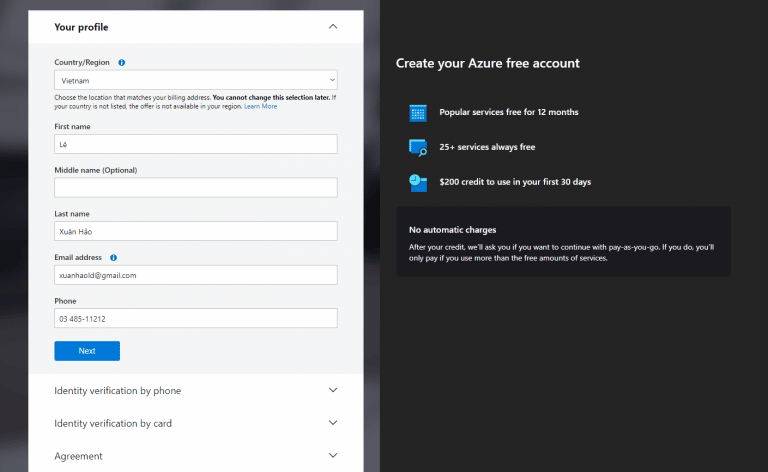This screenshot has width=768, height=472.
Task: Expand Identity verification by card chevron
Action: [x=333, y=423]
